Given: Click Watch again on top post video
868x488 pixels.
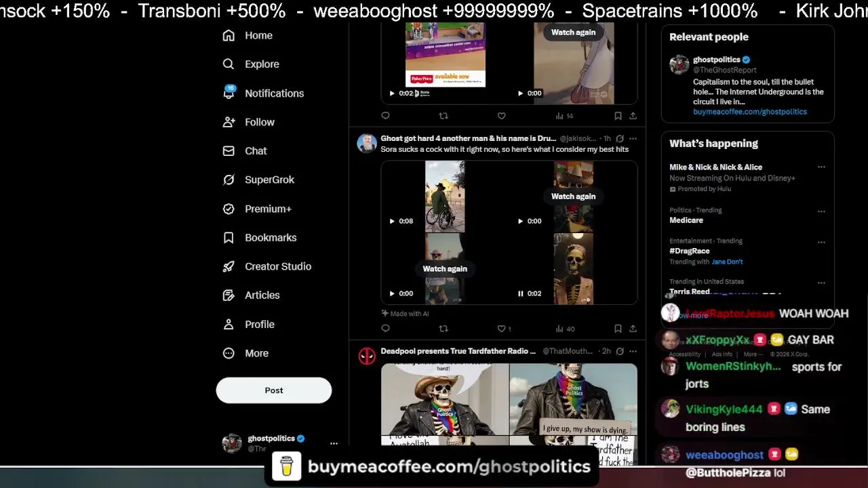Looking at the screenshot, I should point(573,32).
